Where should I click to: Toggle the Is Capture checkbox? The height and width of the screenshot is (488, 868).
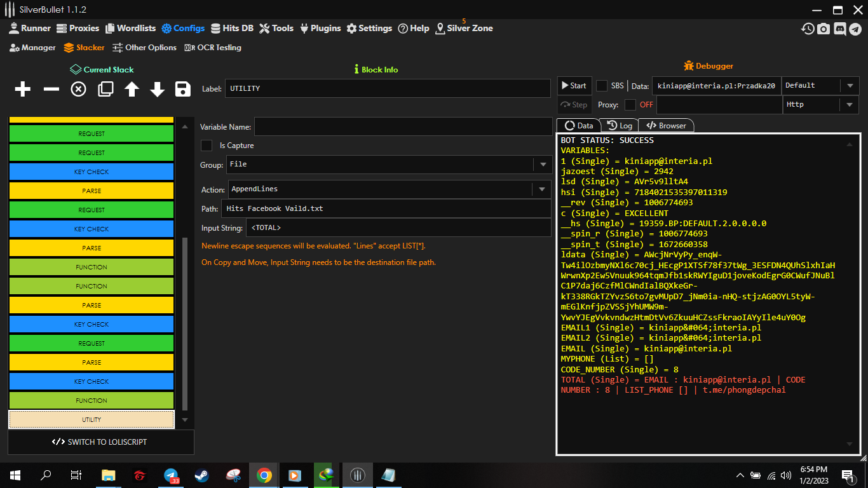tap(207, 146)
